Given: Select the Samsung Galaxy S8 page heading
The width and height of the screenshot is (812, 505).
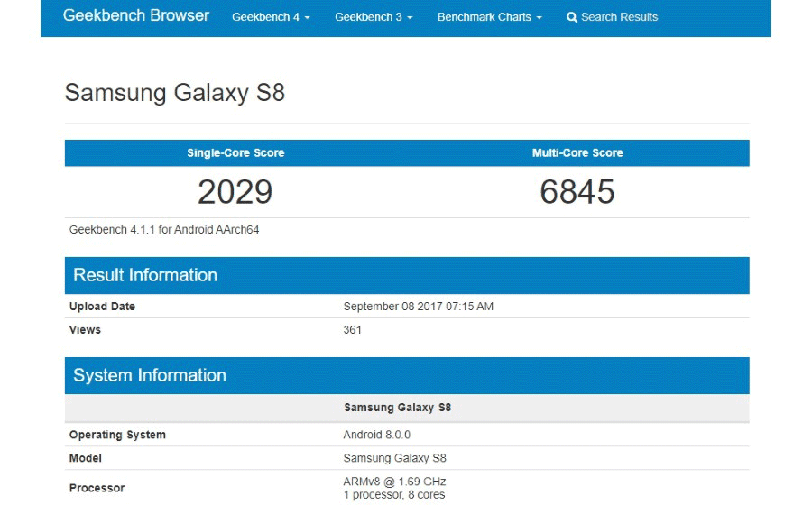Looking at the screenshot, I should (x=174, y=93).
